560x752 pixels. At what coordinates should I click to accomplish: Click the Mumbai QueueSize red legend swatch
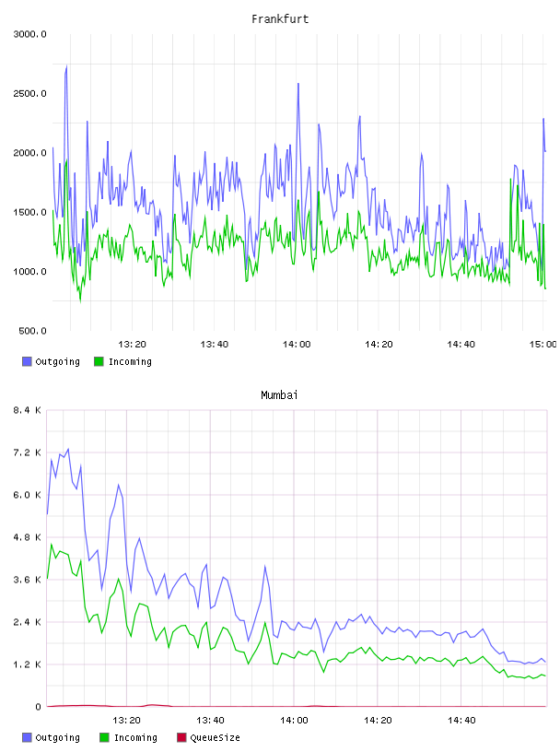181,737
